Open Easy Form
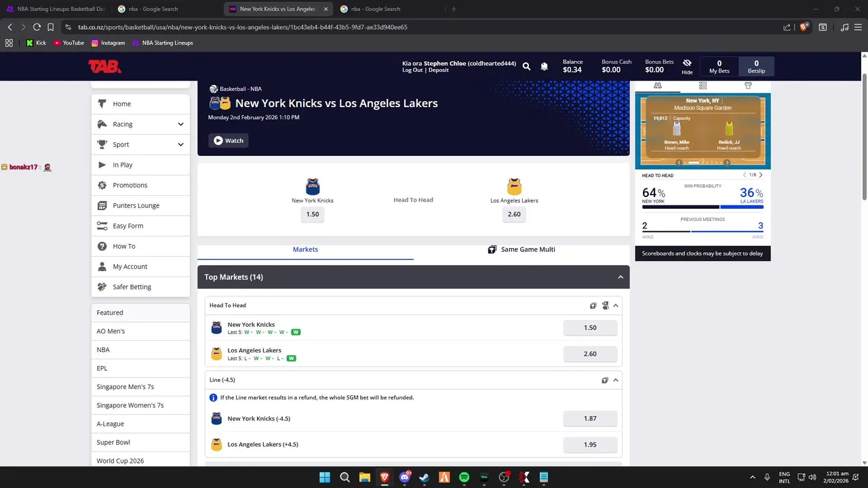The width and height of the screenshot is (868, 488). tap(140, 226)
